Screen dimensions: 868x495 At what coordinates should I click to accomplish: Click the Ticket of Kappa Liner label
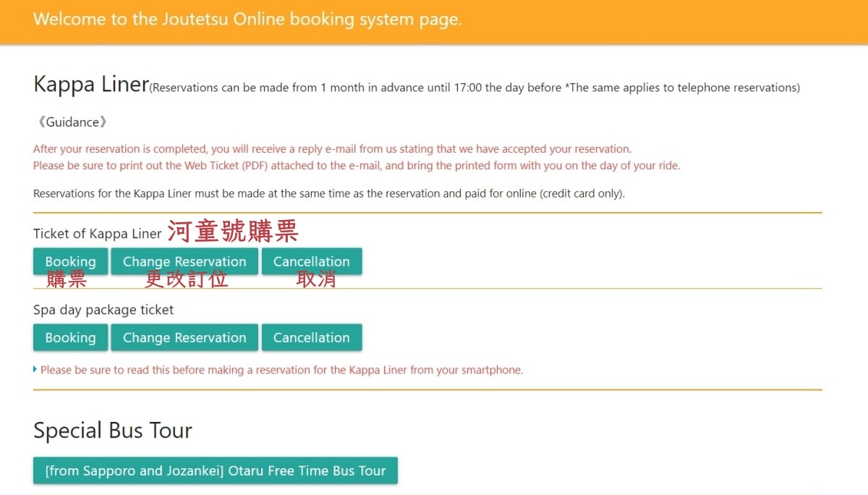click(x=98, y=234)
